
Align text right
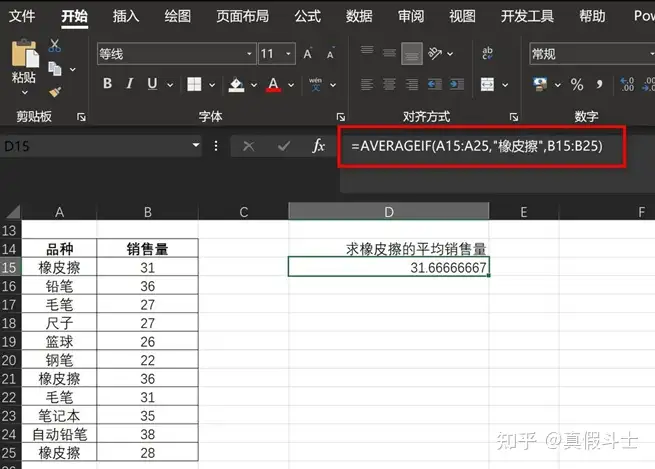(412, 84)
